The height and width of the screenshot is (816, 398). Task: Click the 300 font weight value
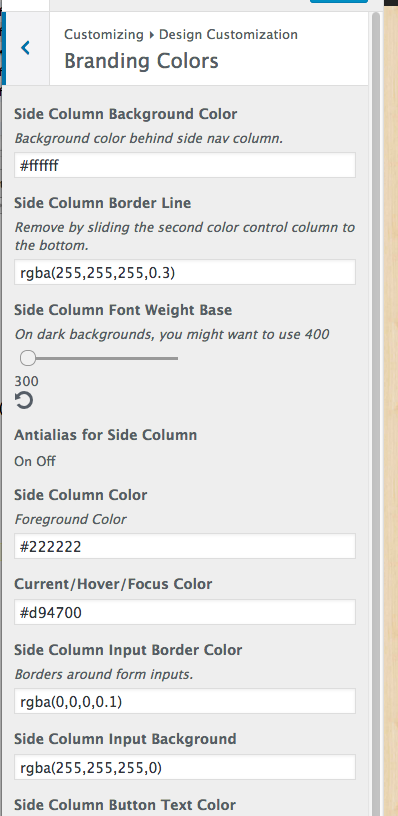[x=27, y=381]
